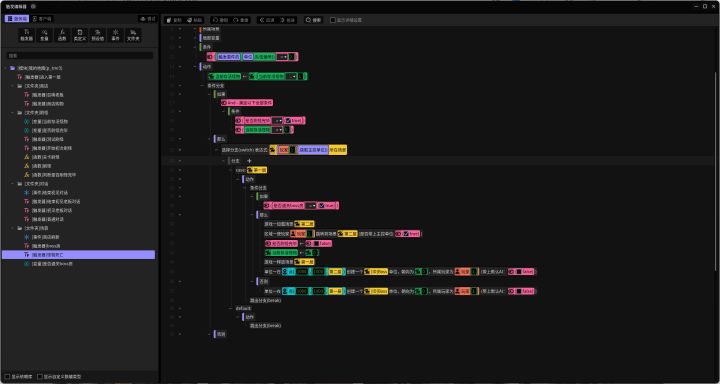
Task: Toggle the 显示自定义数据类型 checkbox at the bottom
Action: (x=40, y=377)
